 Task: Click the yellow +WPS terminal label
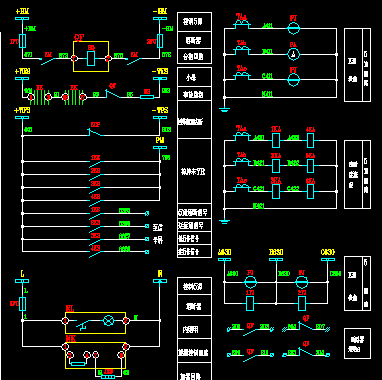[x=22, y=110]
